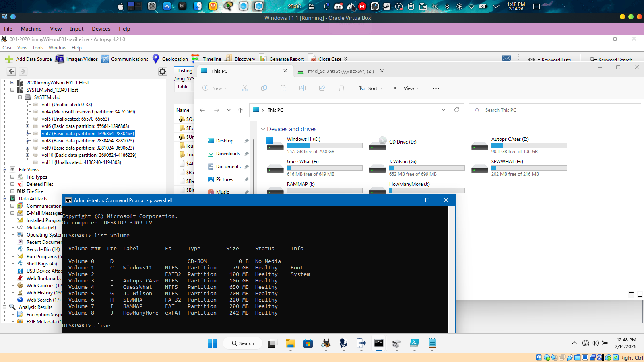Viewport: 644px width, 362px height.
Task: Open Keyword Lists eye dropdown
Action: [532, 60]
